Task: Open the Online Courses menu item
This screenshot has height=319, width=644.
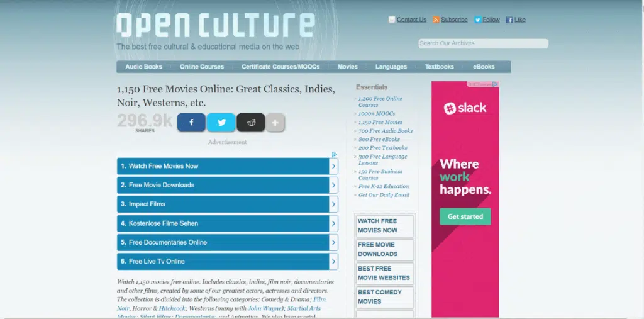Action: [202, 67]
